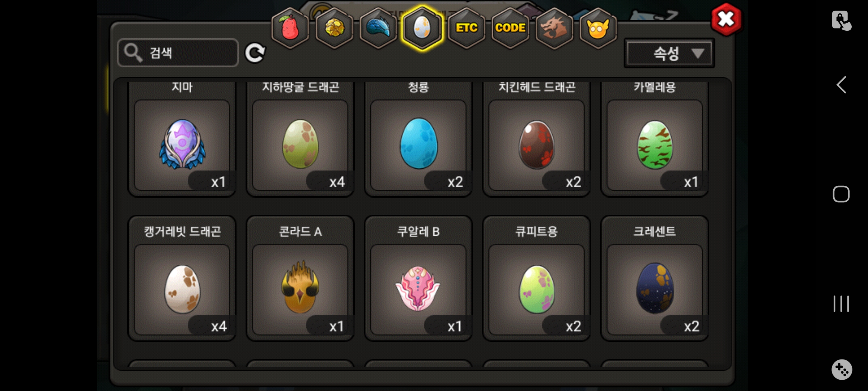
Task: Open the strawberry food category tab
Action: coord(290,28)
